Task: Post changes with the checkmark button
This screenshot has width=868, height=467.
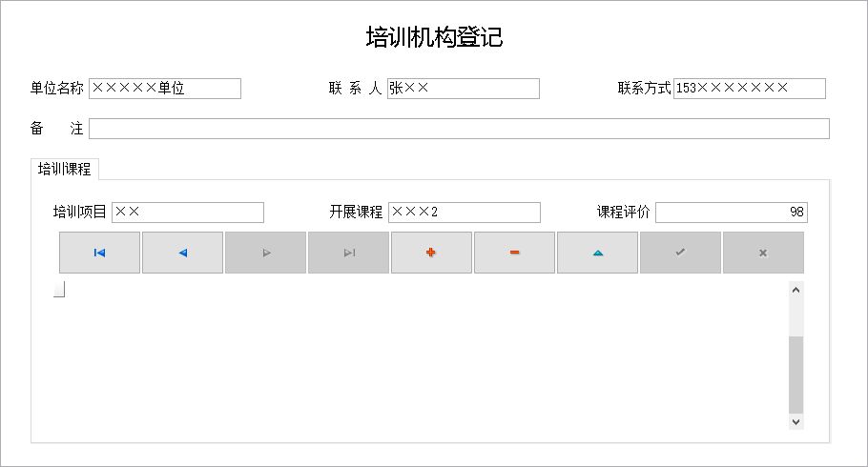Action: tap(680, 253)
